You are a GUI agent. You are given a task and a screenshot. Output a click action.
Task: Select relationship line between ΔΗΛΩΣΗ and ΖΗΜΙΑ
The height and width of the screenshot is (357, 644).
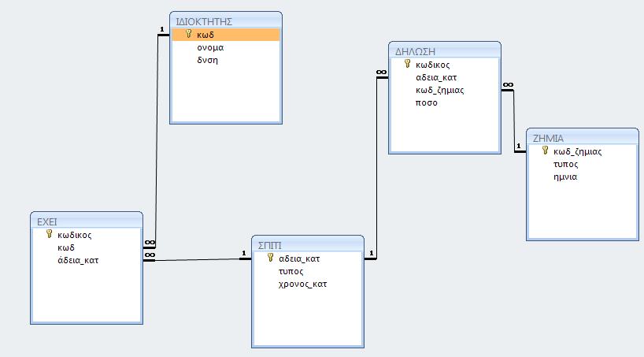coord(514,121)
